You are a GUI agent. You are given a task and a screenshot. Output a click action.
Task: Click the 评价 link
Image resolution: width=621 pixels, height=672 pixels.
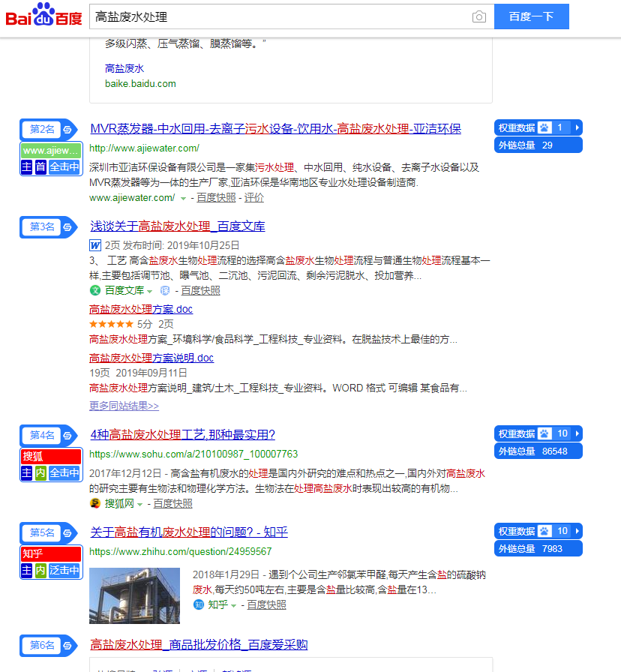(253, 197)
